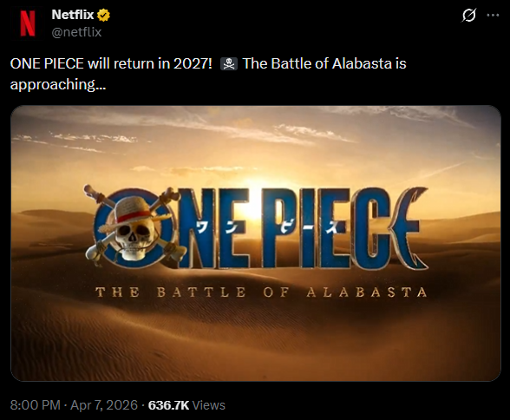The height and width of the screenshot is (420, 510).
Task: Open Grok explain-this-post icon
Action: pyautogui.click(x=468, y=16)
